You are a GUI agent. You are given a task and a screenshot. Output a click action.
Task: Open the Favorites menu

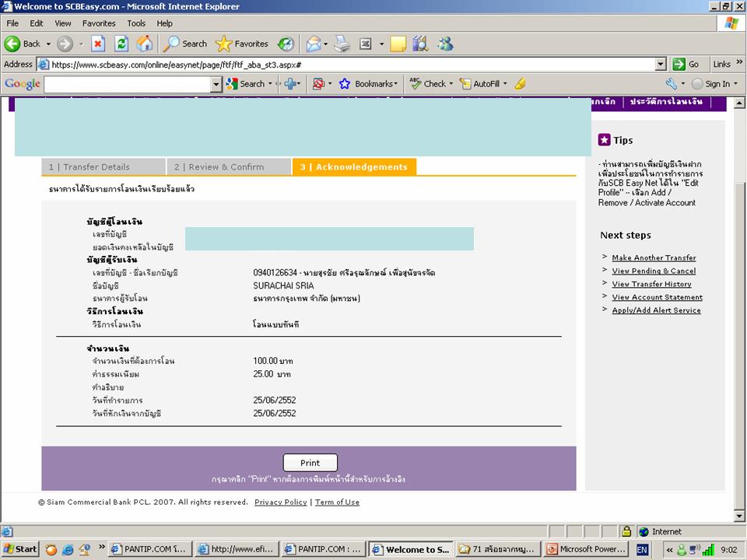click(x=99, y=23)
